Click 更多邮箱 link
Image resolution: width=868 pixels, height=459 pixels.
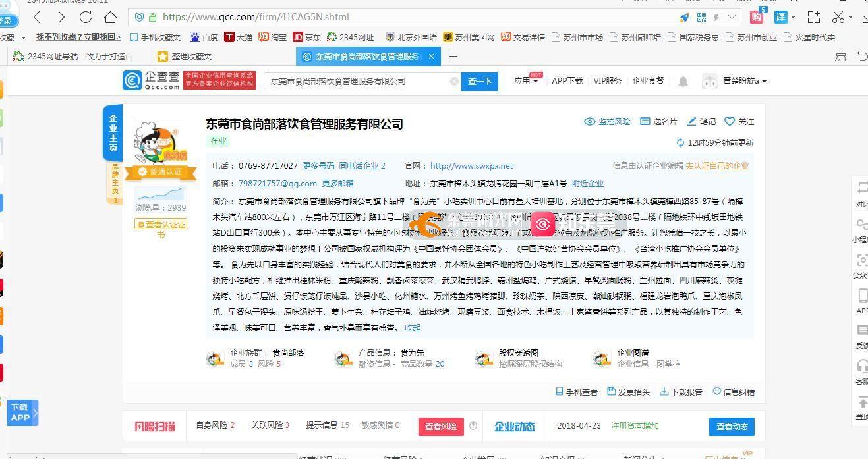coord(337,184)
